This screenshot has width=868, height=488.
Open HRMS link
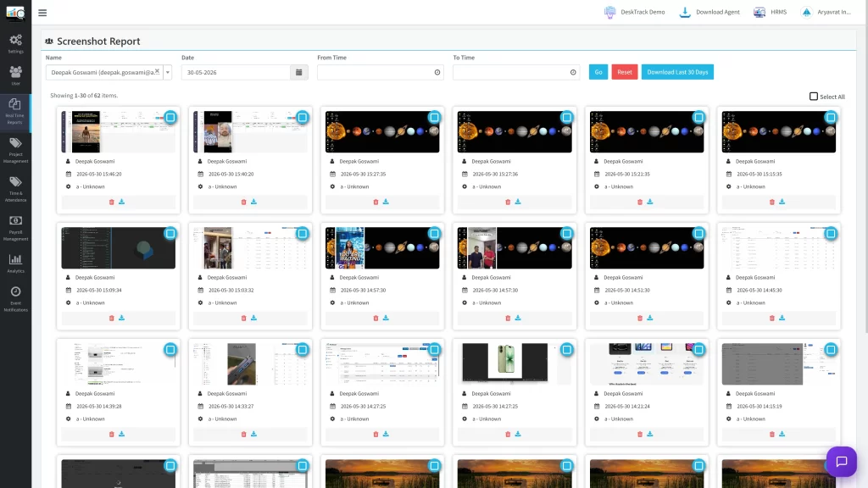[770, 12]
